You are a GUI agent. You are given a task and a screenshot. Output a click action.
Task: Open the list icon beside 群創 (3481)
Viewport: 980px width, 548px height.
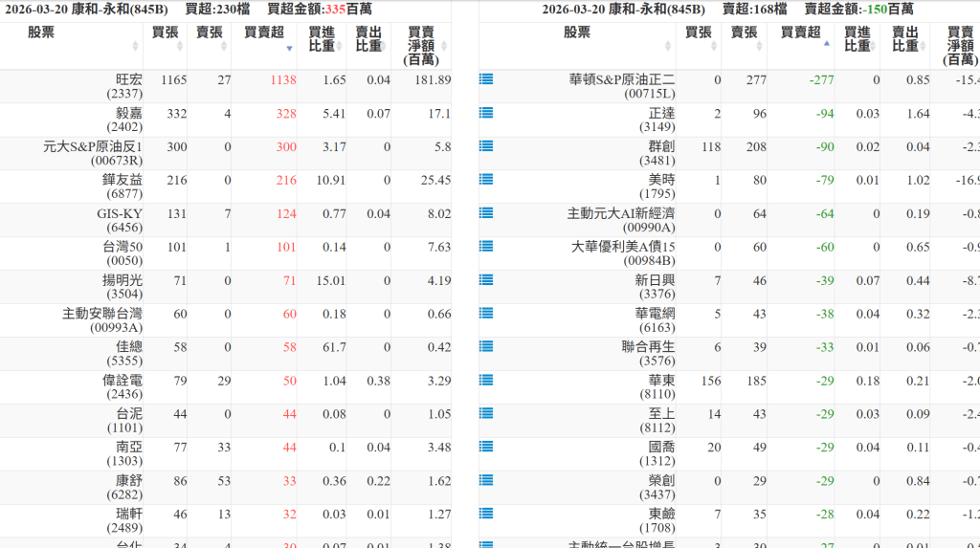tap(486, 146)
